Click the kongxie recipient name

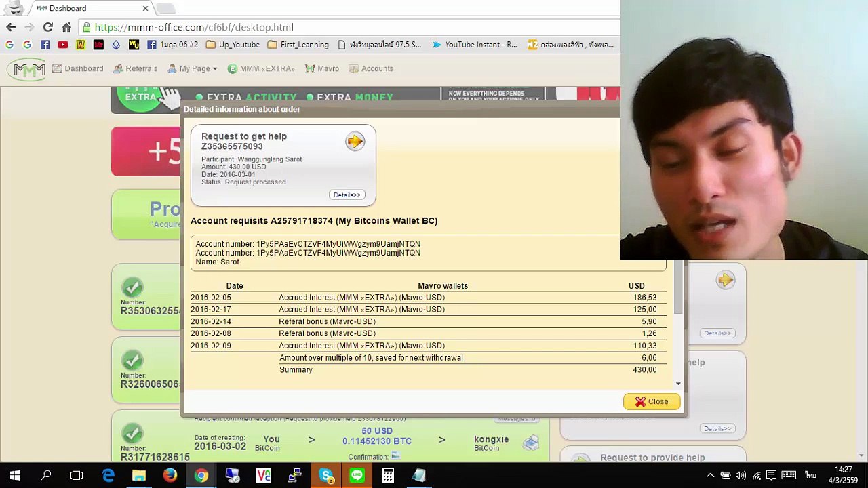tap(491, 439)
